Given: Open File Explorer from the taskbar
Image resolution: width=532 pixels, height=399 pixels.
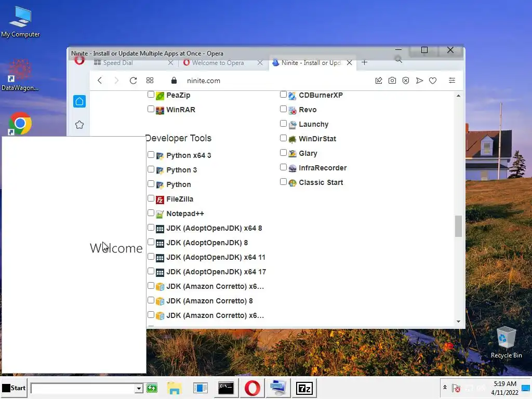Looking at the screenshot, I should [x=174, y=388].
